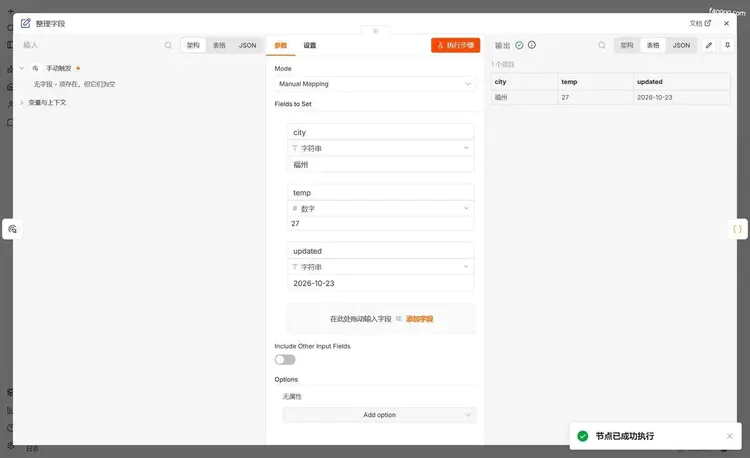Open the docs link at top right

click(x=700, y=23)
